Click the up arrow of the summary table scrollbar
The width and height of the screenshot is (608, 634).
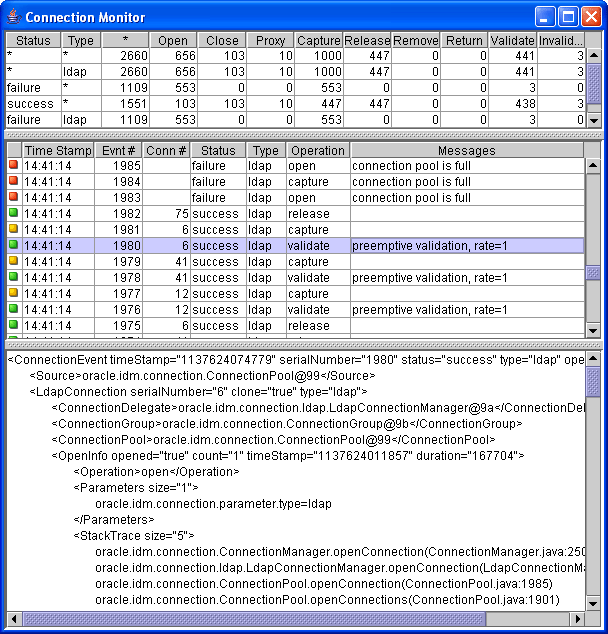coord(593,55)
